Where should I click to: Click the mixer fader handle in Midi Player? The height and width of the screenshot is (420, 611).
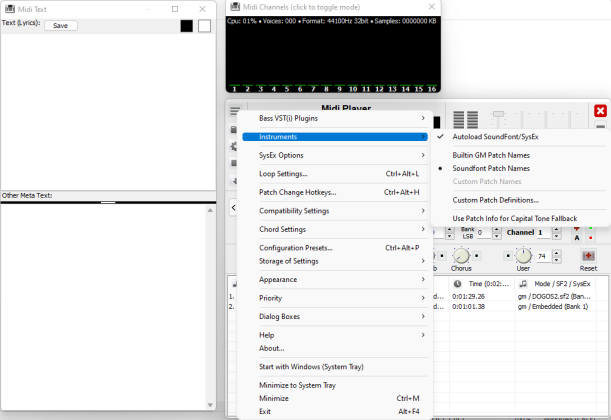click(x=498, y=114)
